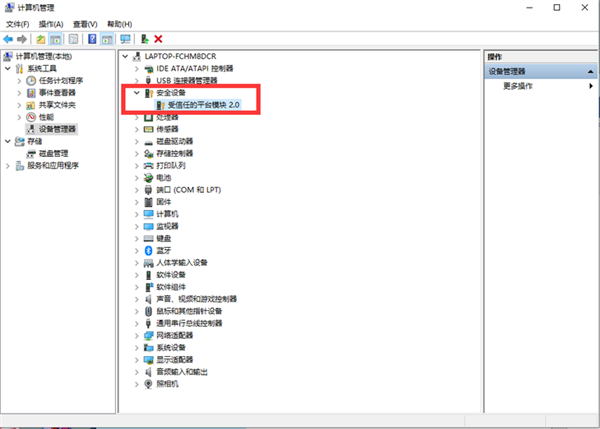Collapse the 设备管理器 actions section arrow
This screenshot has width=600, height=429.
(590, 72)
